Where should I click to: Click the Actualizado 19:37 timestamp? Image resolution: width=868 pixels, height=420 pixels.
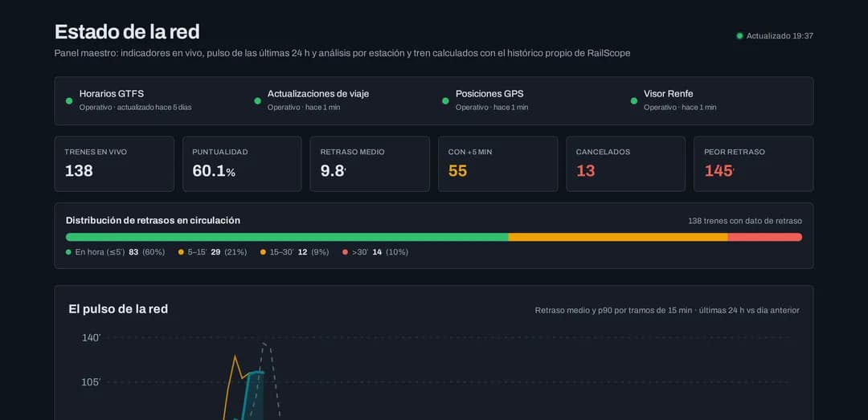780,36
